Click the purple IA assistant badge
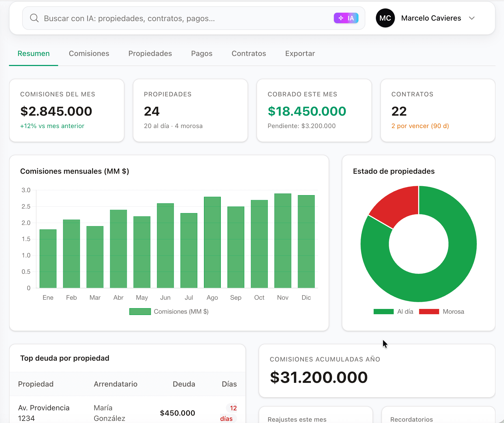This screenshot has height=423, width=504. coord(346,18)
